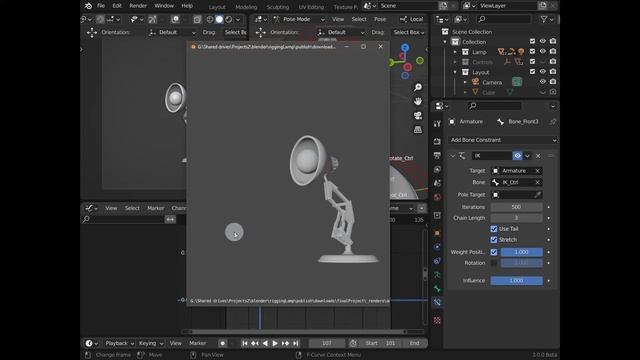The image size is (640, 360).
Task: Jump to the last frame
Action: (x=296, y=343)
